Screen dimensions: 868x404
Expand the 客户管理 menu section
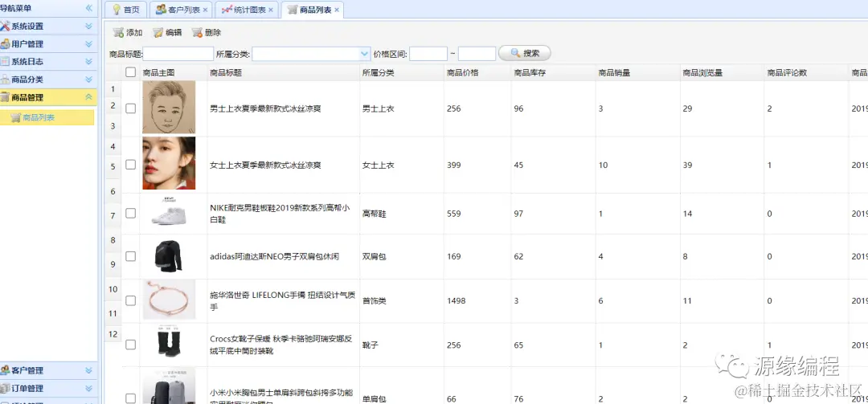(88, 370)
